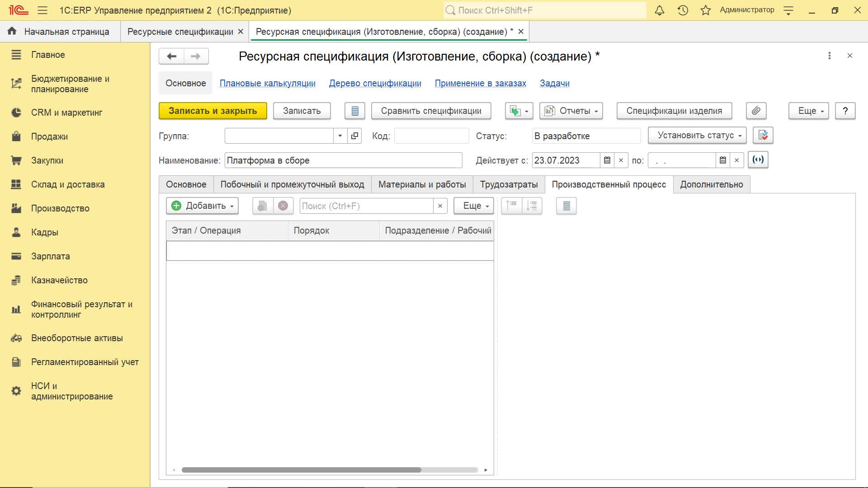The width and height of the screenshot is (868, 488).
Task: Move row up in process table
Action: point(512,206)
